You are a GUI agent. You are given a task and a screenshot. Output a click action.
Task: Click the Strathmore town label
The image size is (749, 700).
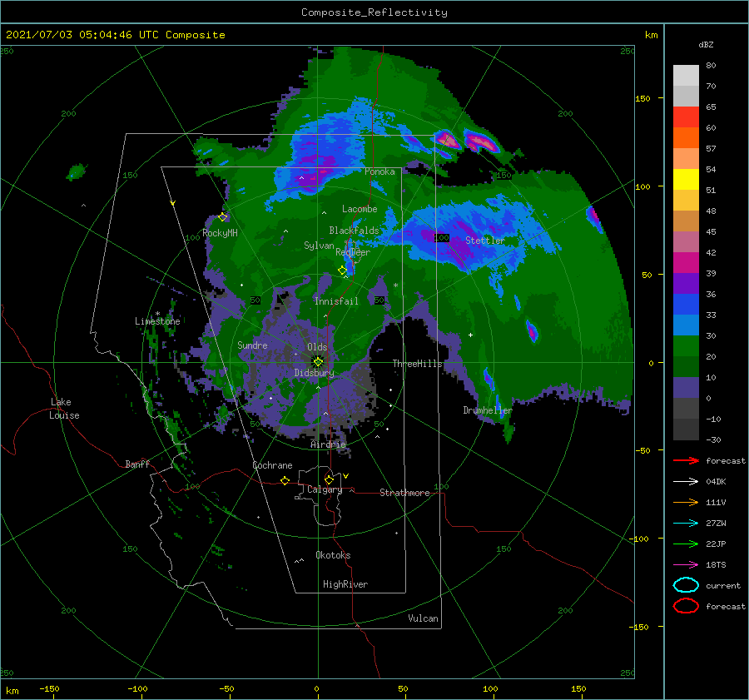coord(404,493)
